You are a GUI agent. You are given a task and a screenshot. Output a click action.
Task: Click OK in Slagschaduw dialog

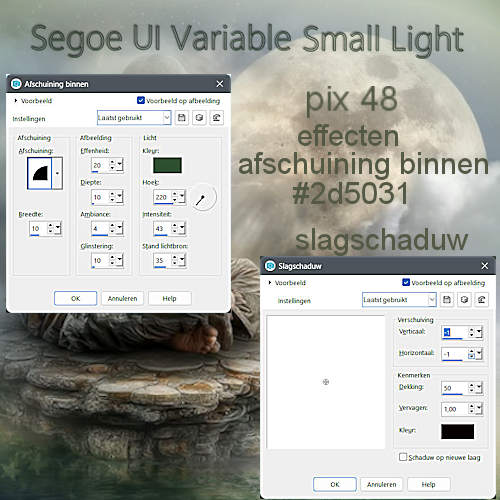point(335,484)
